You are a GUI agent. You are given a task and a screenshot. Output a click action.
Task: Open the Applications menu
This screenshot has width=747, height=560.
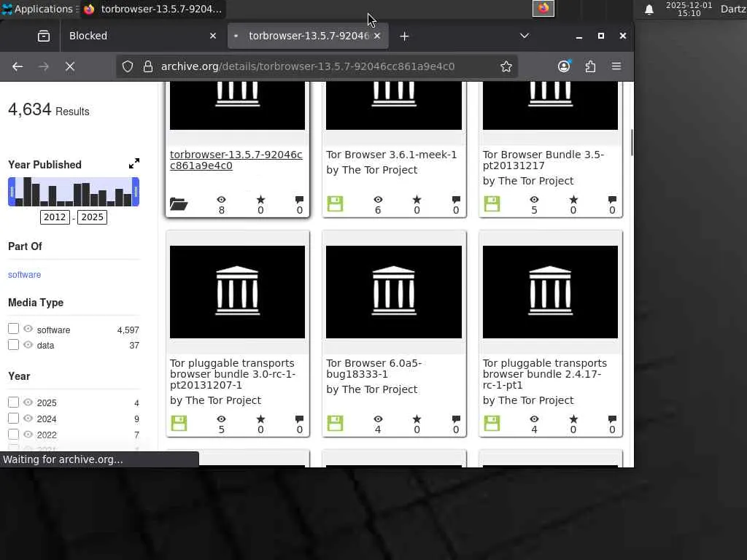(x=36, y=9)
